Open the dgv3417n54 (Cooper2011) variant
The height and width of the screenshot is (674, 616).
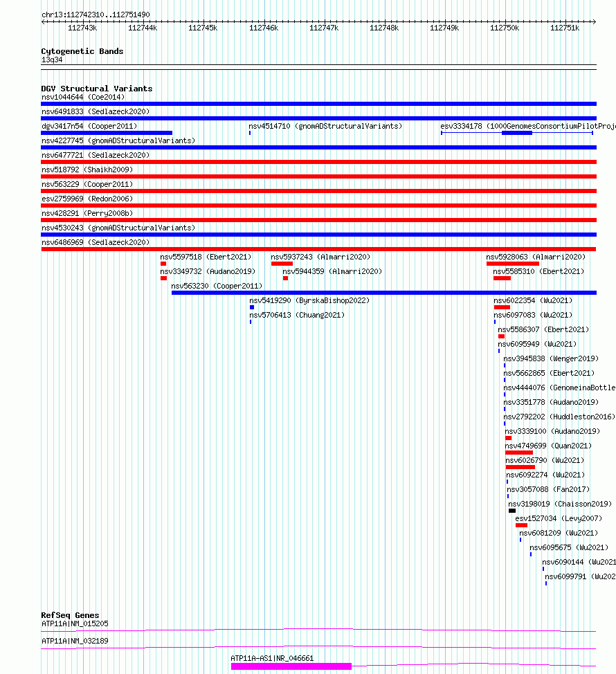[89, 127]
